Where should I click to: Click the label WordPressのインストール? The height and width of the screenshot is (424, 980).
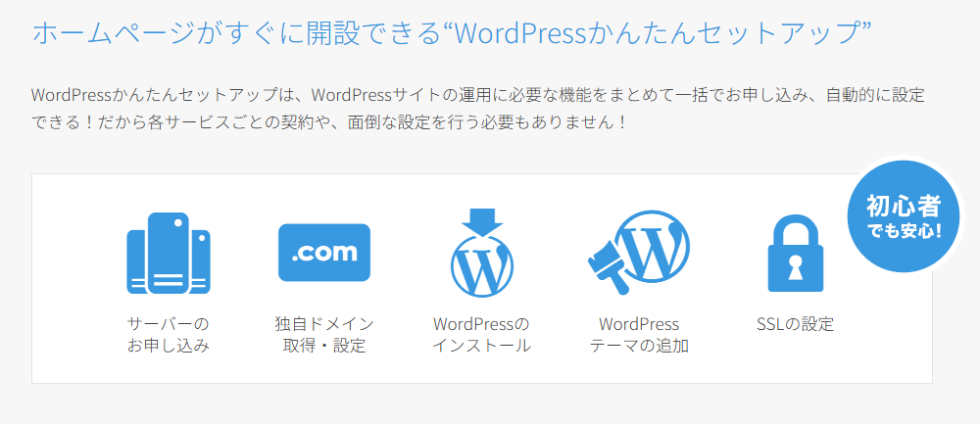click(481, 335)
